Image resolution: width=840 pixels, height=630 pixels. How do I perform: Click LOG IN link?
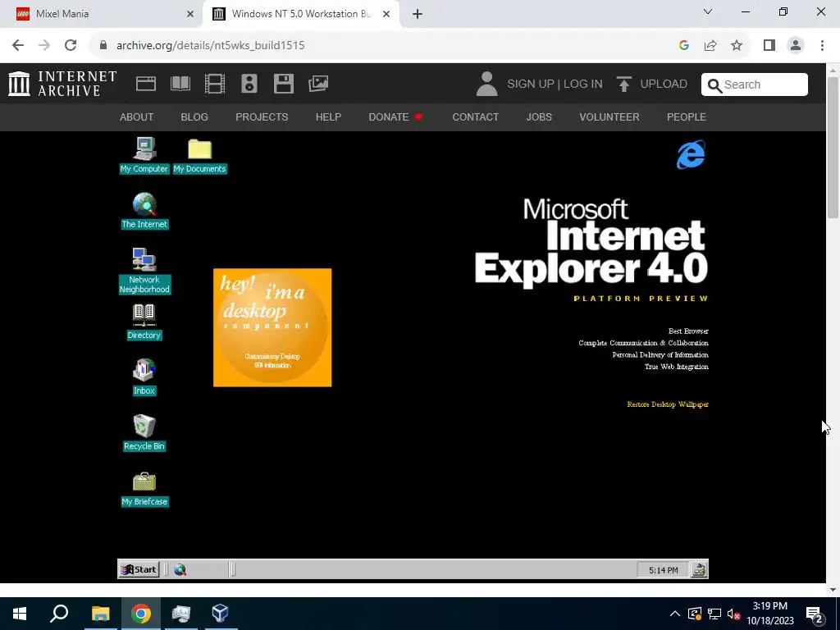pos(583,84)
